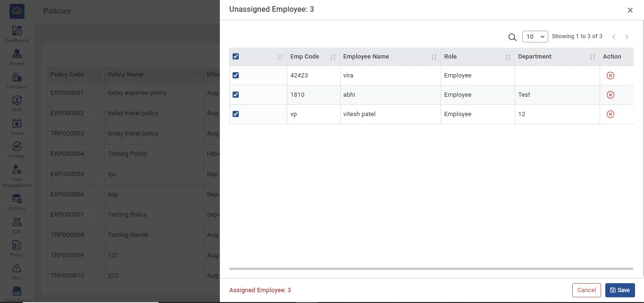Viewport: 644px width, 303px height.
Task: Save the employee assignment
Action: pyautogui.click(x=619, y=290)
